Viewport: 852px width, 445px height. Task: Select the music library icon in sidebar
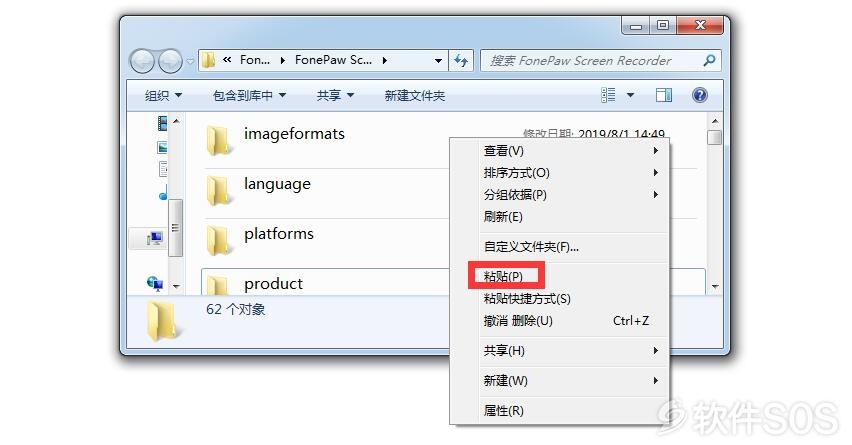pos(163,193)
